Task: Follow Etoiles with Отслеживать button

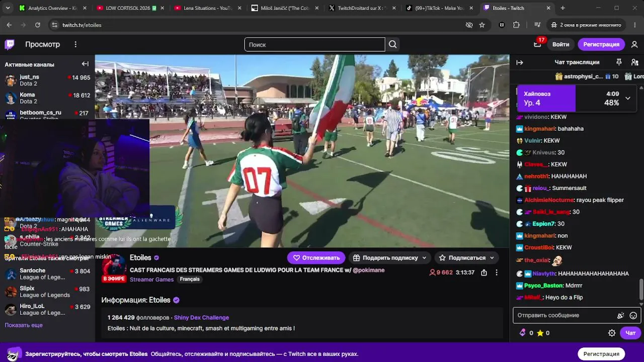Action: coord(316,258)
